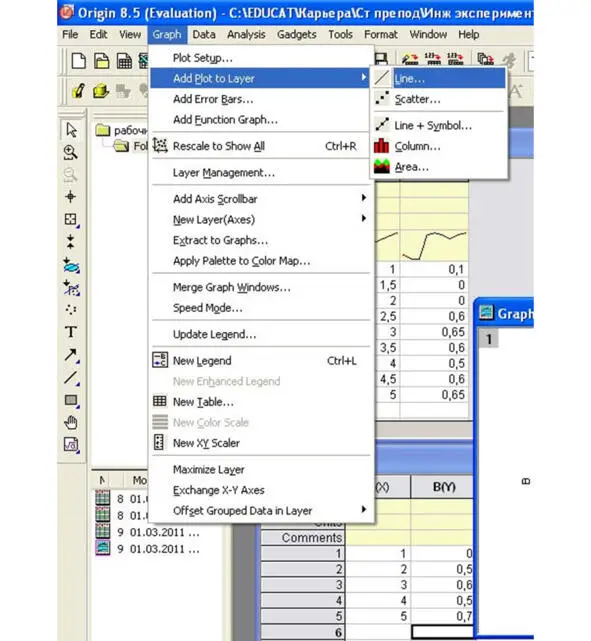Expand the New Layer(Axes) submenu
This screenshot has height=641, width=591.
(x=260, y=220)
